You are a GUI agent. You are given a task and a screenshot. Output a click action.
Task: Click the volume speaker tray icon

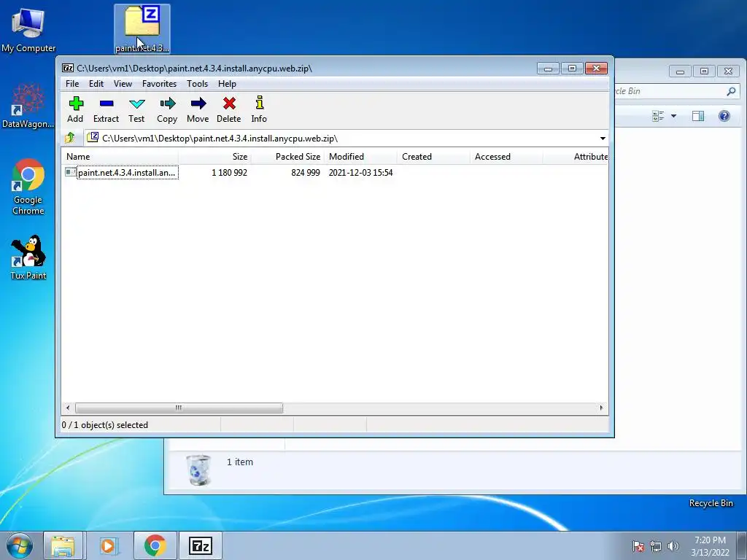coord(673,546)
